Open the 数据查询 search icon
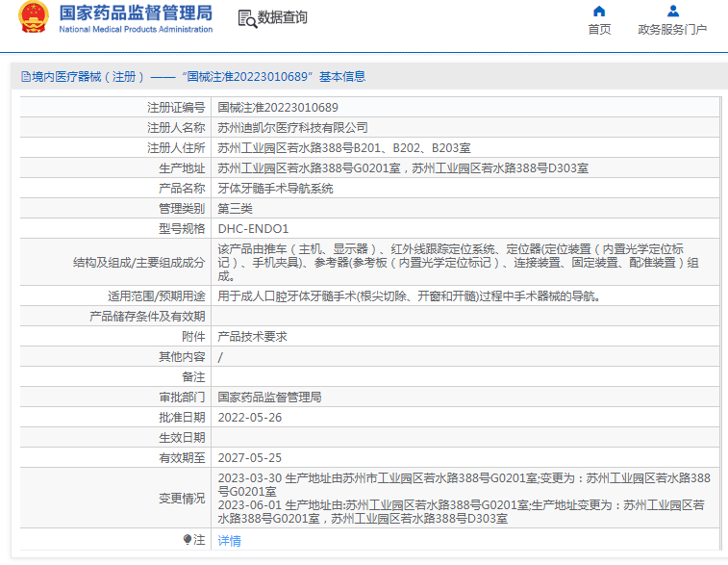728x565 pixels. [x=247, y=19]
